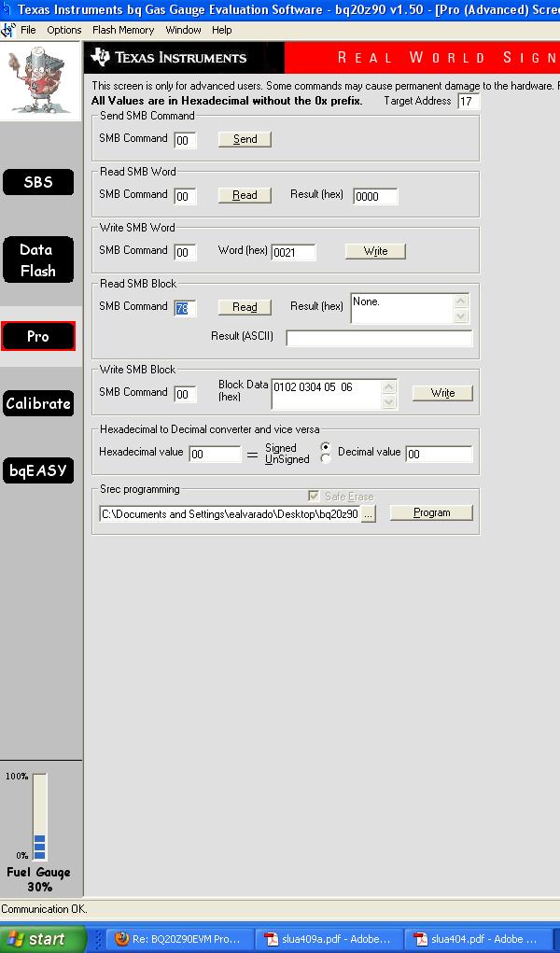Toggle the Safe Erase checkbox

point(314,496)
